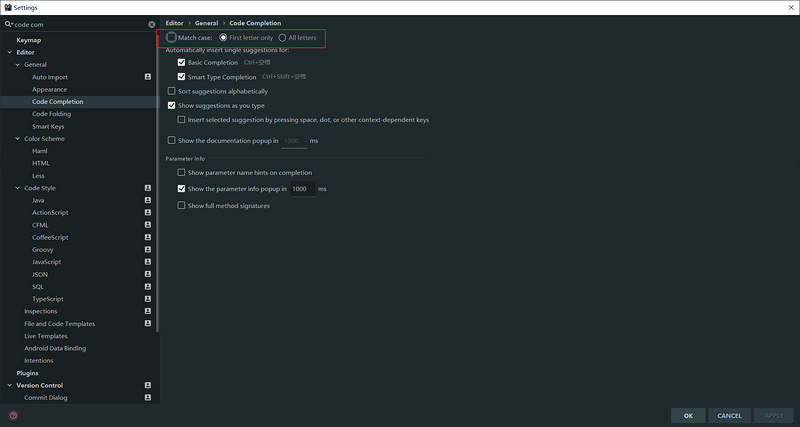Collapse the General tree node arrow

18,65
